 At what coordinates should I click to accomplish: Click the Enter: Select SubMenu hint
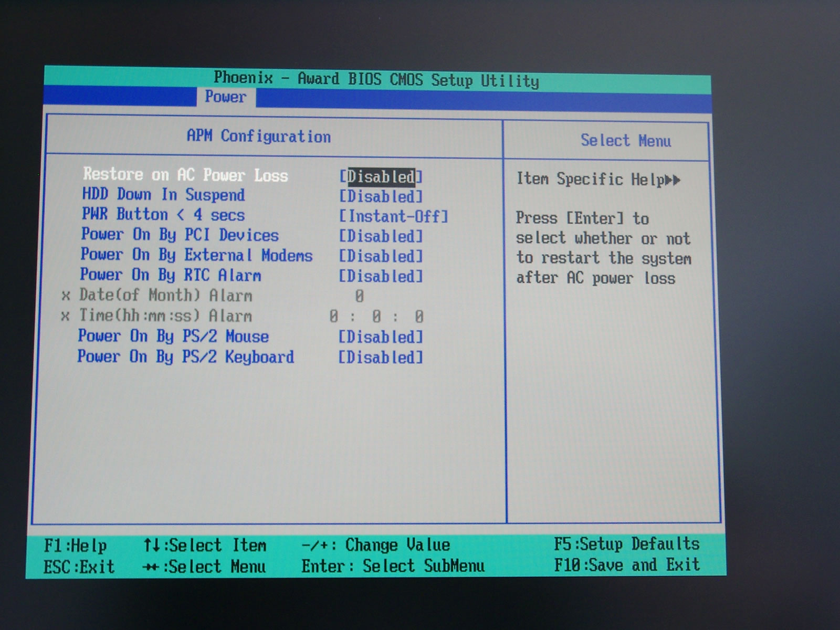coord(393,566)
